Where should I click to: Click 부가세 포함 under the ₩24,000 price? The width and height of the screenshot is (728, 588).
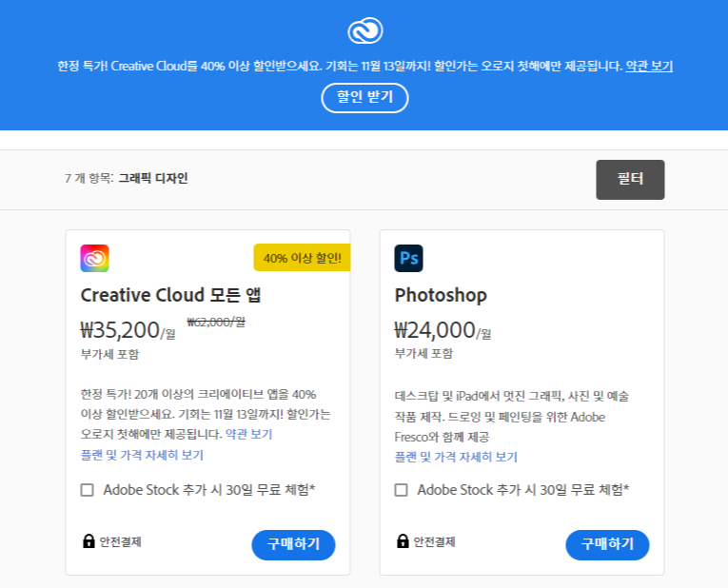pyautogui.click(x=423, y=353)
